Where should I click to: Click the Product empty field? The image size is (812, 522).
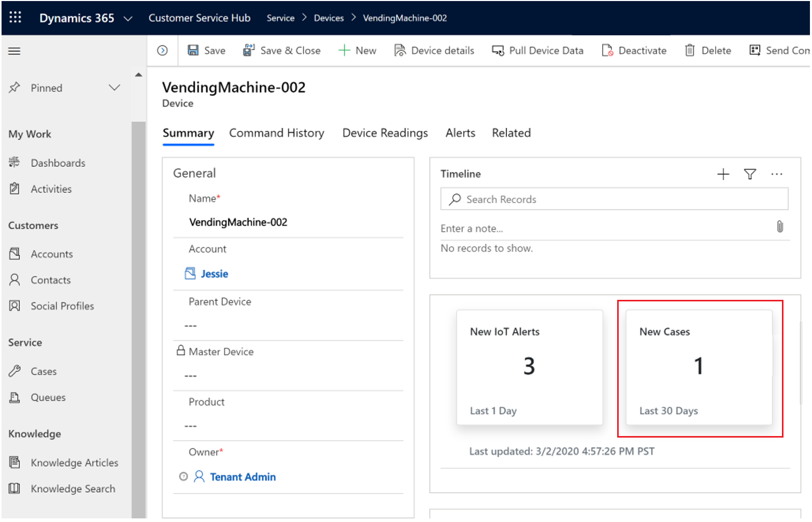tap(288, 426)
